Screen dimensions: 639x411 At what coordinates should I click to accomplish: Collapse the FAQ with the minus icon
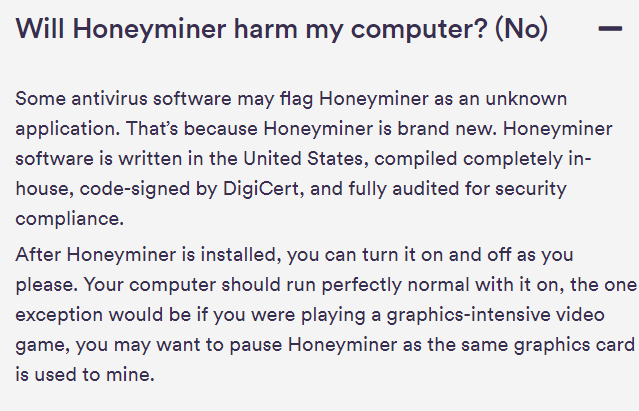tap(609, 29)
